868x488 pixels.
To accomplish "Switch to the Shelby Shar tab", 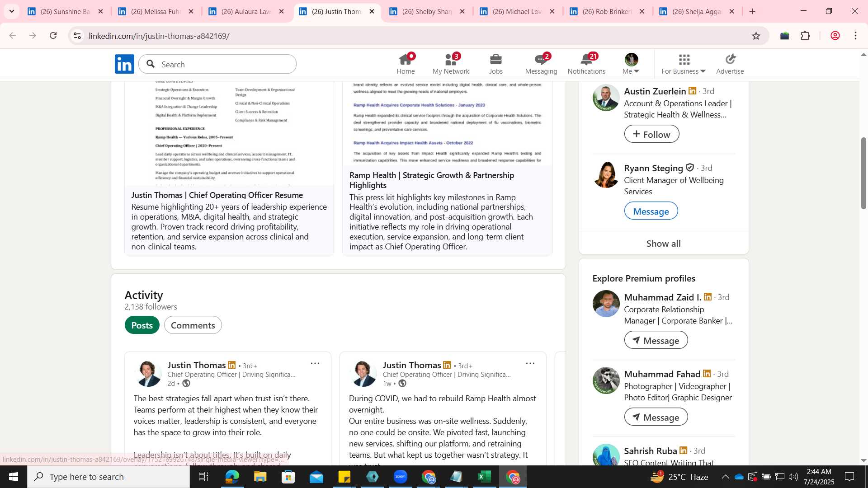I will 427,11.
